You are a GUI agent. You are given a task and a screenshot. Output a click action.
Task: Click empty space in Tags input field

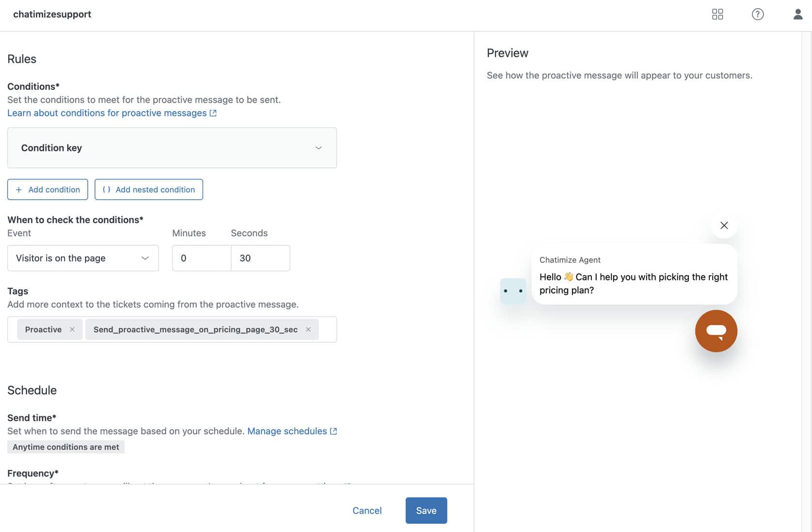(327, 329)
